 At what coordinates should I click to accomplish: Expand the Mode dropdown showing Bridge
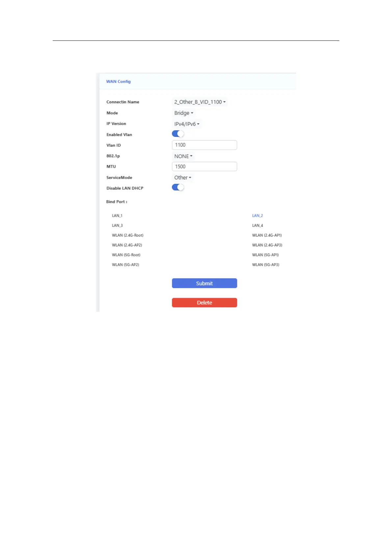tap(184, 113)
